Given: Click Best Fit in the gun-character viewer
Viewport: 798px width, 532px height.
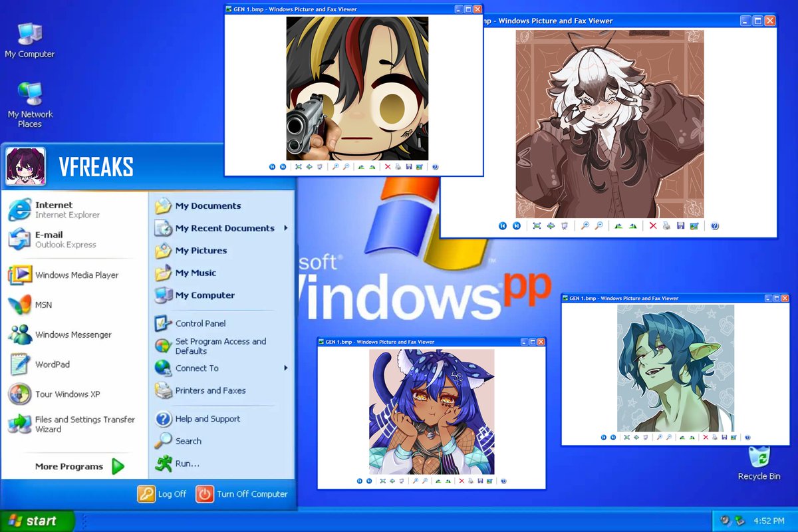Looking at the screenshot, I should click(298, 167).
